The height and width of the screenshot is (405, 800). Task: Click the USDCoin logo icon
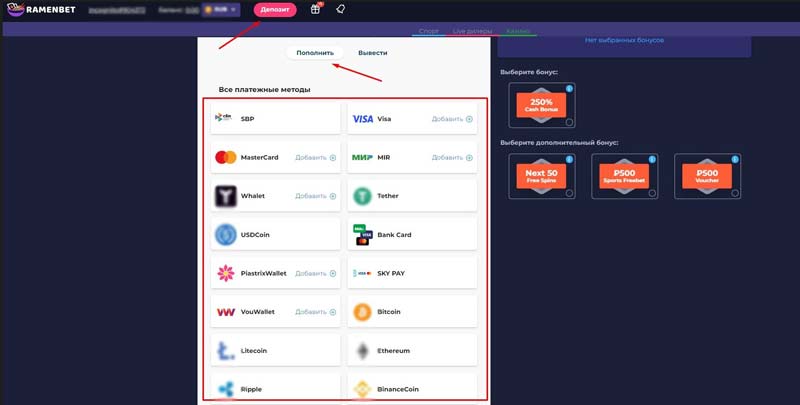[225, 235]
